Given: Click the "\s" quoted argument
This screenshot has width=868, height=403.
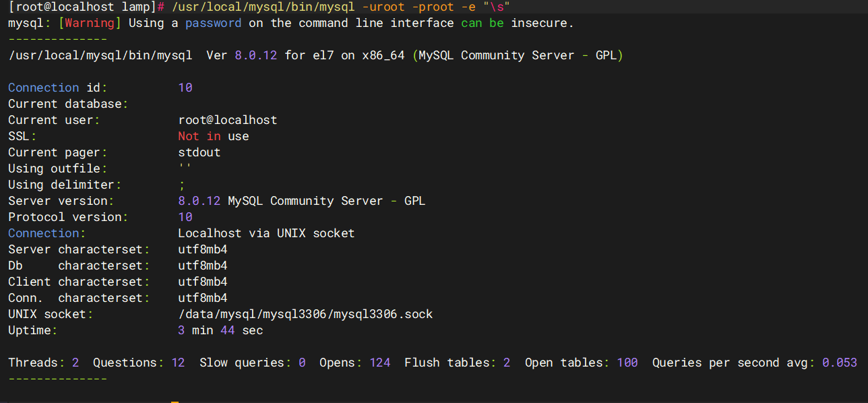Looking at the screenshot, I should coord(496,7).
